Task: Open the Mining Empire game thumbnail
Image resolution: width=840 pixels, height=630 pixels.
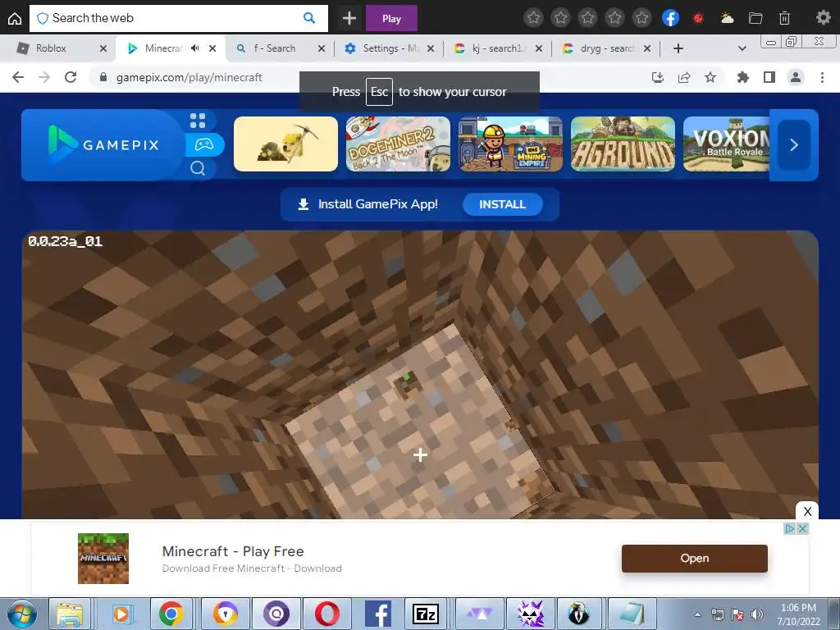Action: pos(510,144)
